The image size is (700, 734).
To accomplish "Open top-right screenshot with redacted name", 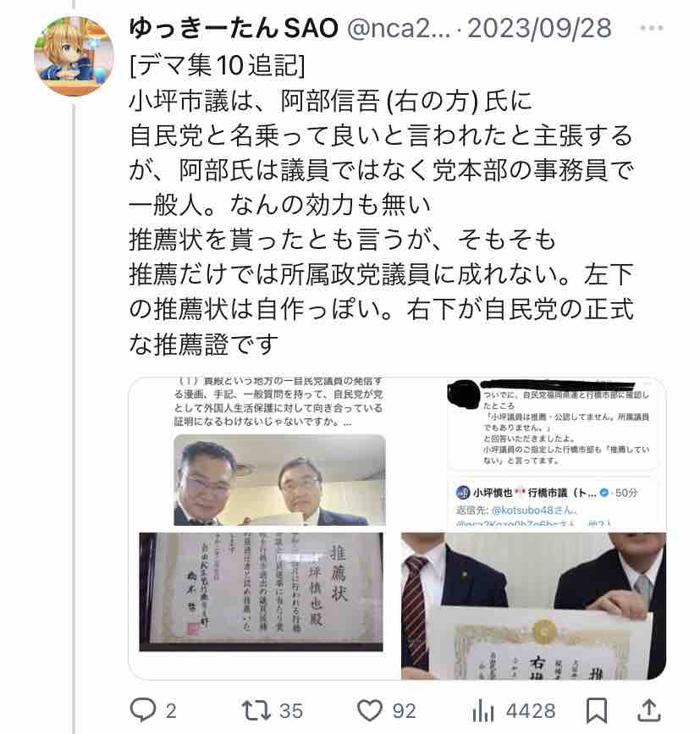I will coord(534,452).
